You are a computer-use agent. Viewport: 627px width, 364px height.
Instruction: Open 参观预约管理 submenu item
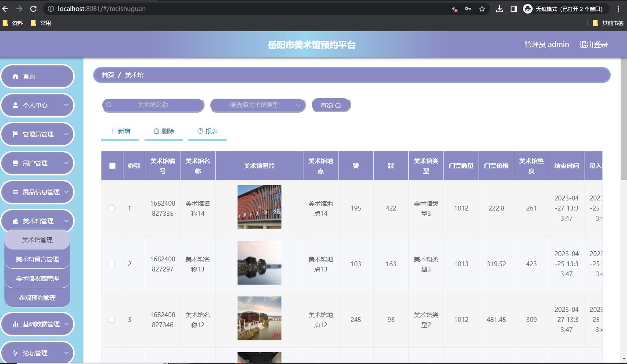(37, 298)
